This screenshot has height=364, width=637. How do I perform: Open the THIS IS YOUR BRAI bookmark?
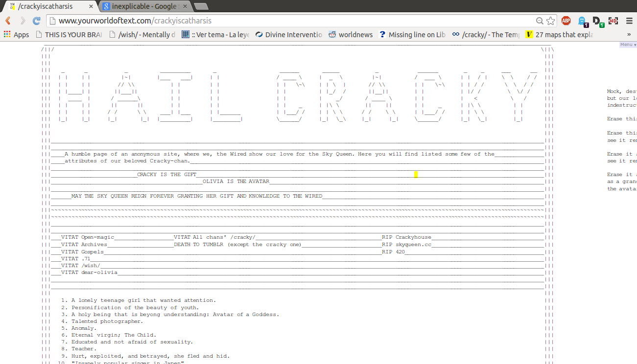pyautogui.click(x=69, y=34)
